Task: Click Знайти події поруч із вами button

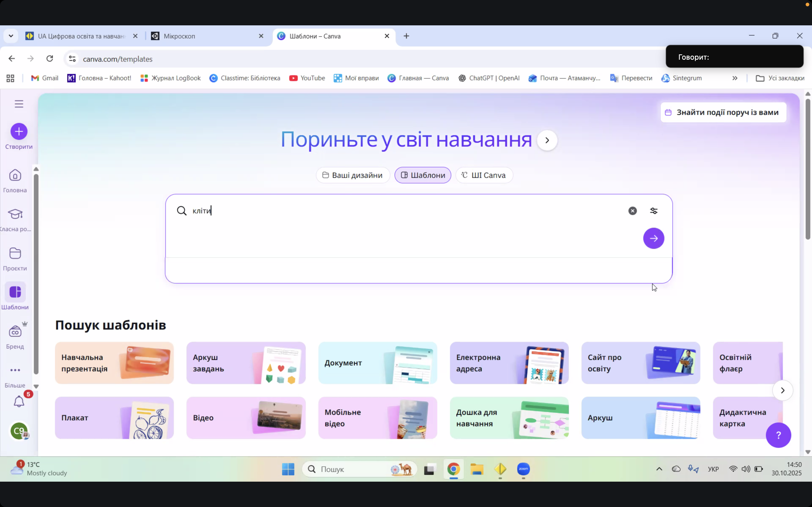Action: (x=723, y=112)
